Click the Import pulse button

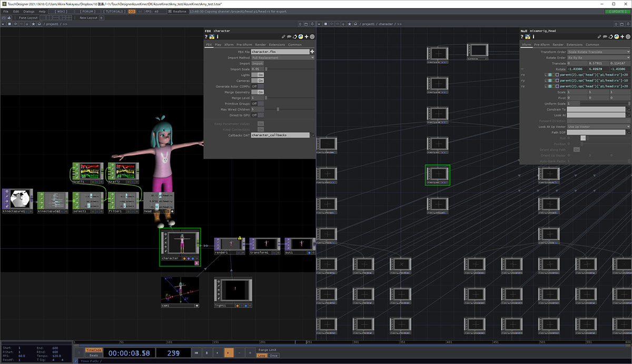258,63
